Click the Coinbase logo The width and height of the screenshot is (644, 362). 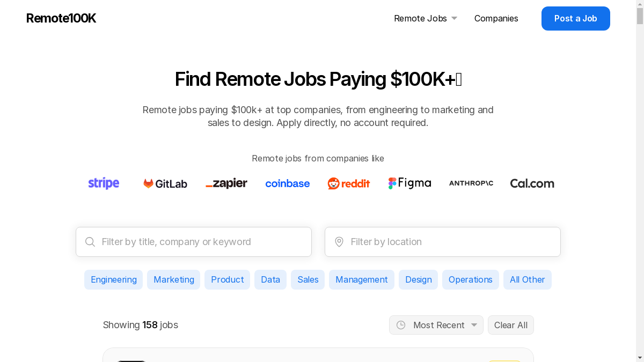(288, 183)
